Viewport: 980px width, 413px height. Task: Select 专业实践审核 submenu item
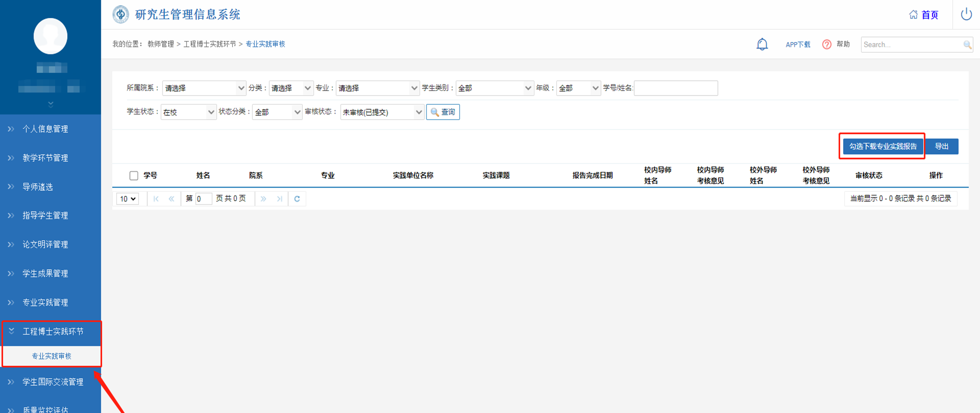(x=51, y=356)
